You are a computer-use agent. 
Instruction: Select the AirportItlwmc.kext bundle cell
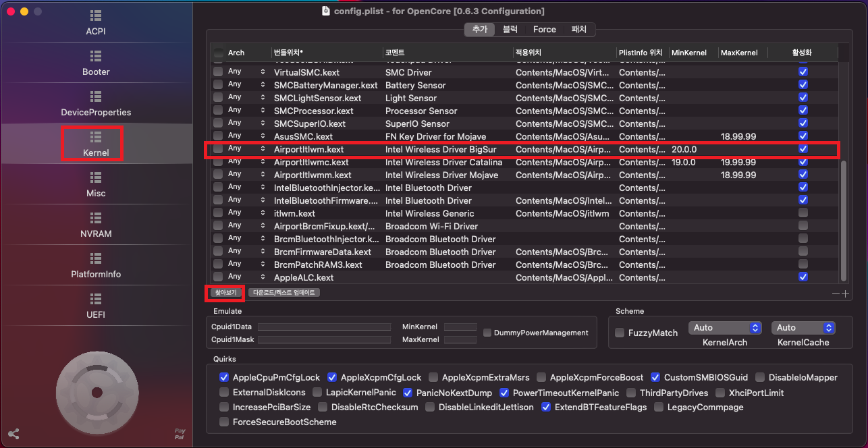(x=311, y=162)
